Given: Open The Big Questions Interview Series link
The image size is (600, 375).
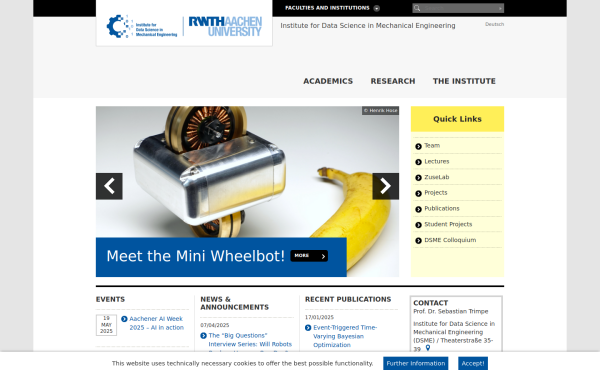Looking at the screenshot, I should coord(250,341).
